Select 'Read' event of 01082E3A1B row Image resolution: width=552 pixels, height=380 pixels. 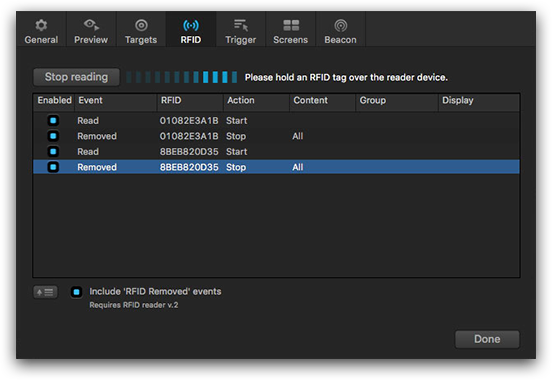pyautogui.click(x=88, y=121)
